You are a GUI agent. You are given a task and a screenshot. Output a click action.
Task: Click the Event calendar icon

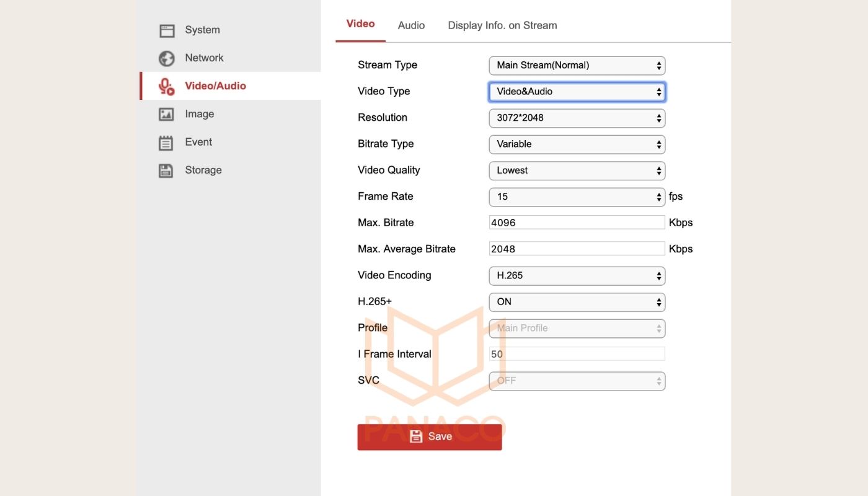166,143
